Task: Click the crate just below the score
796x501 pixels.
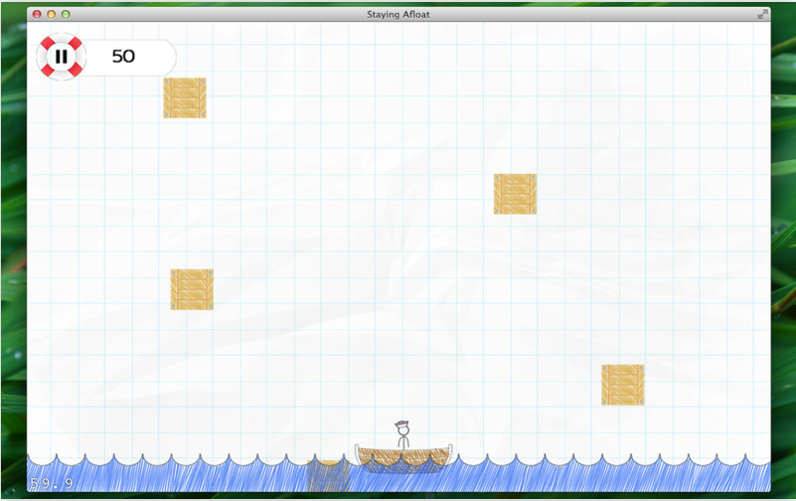Action: click(x=185, y=98)
